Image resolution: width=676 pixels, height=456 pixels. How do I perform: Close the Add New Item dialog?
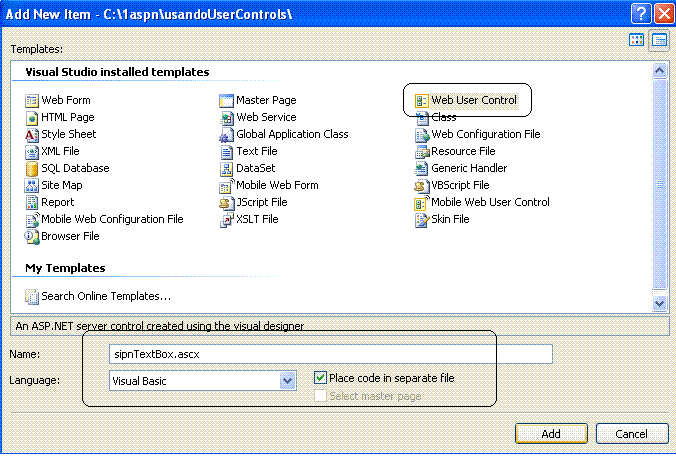pos(664,14)
